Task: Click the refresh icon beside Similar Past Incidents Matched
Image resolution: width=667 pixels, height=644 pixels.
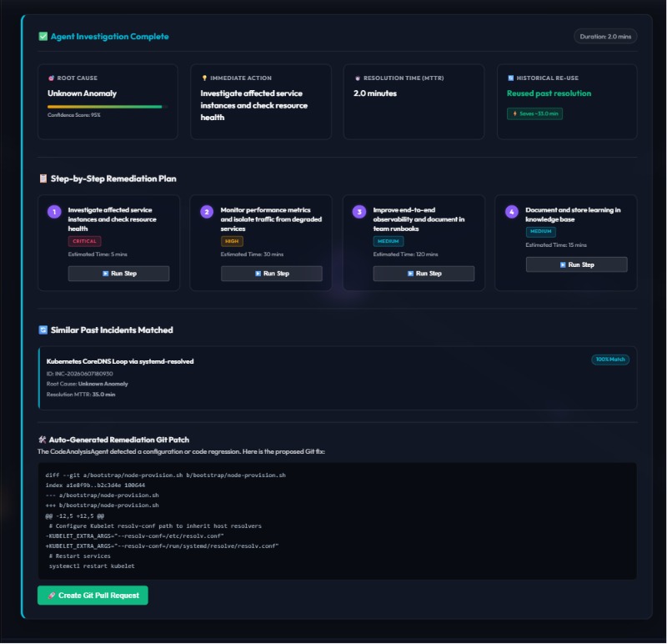Action: [x=43, y=330]
